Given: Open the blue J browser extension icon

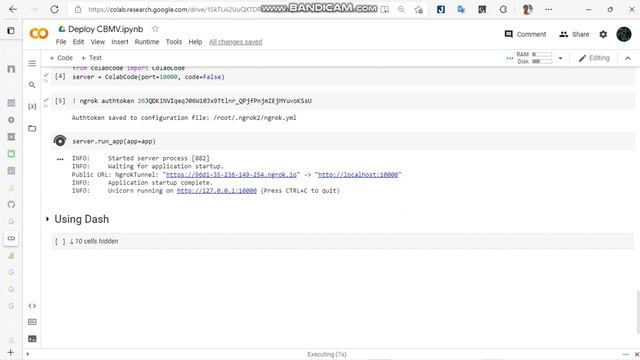Looking at the screenshot, I should [441, 9].
